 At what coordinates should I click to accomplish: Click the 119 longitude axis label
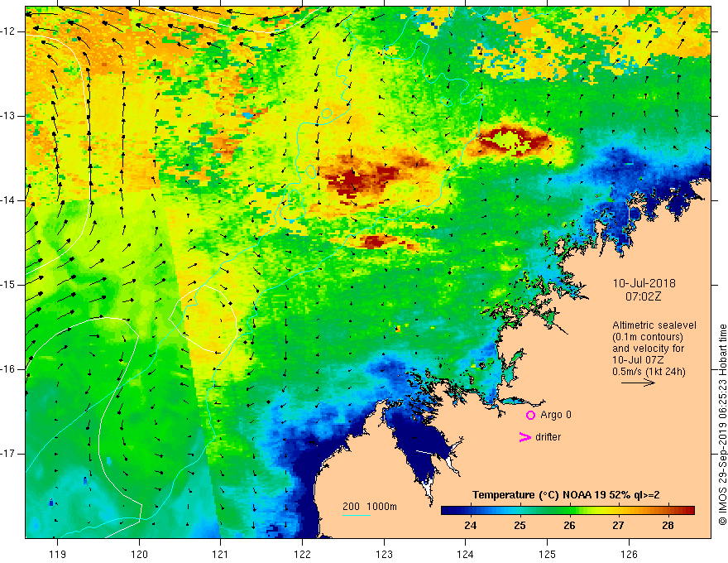point(58,554)
